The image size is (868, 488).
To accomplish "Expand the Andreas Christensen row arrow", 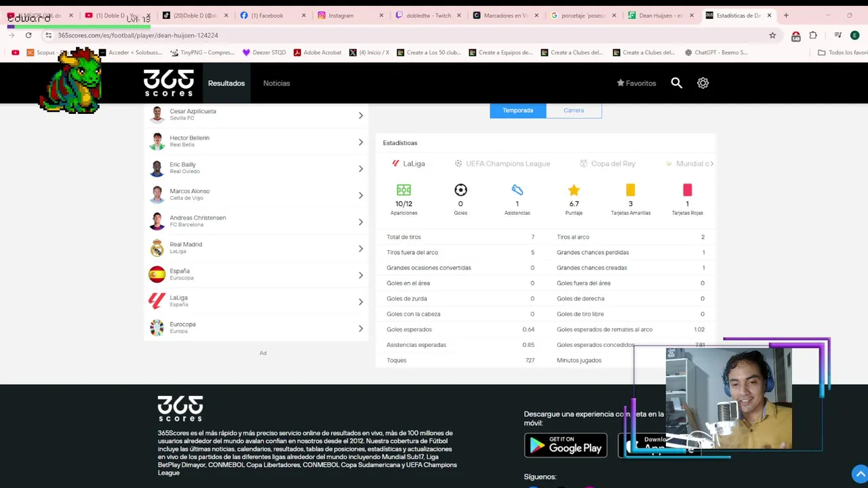I will click(x=361, y=222).
